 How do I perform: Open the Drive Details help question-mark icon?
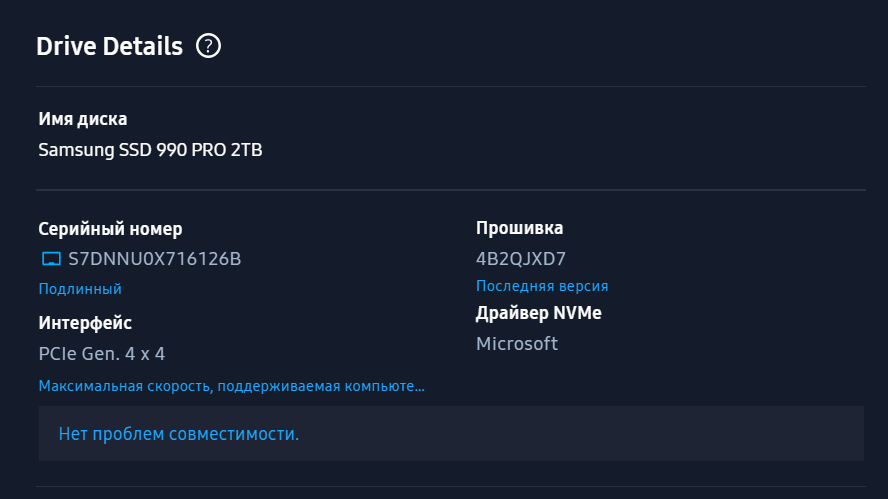click(208, 46)
